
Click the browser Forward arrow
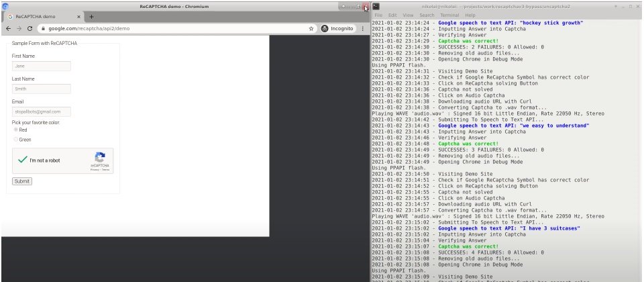(19, 29)
